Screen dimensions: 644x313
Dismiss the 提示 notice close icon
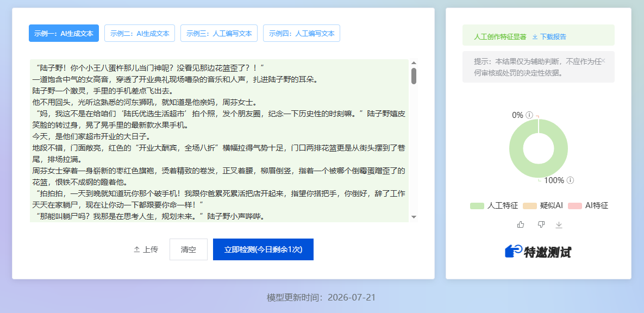[x=603, y=61]
